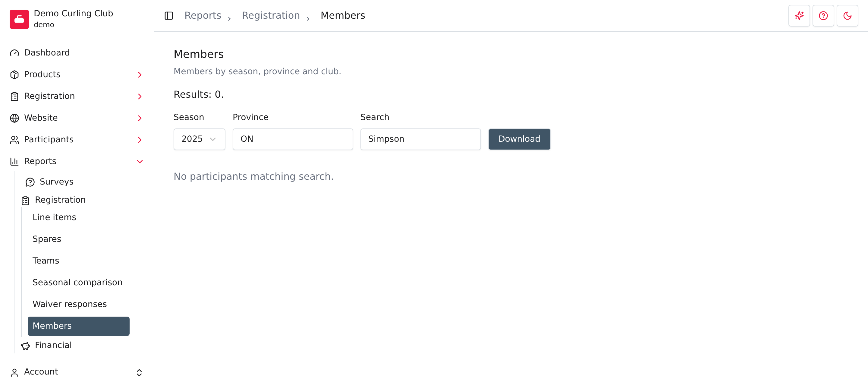Click the Reports bar chart icon
The height and width of the screenshot is (392, 868).
tap(14, 161)
